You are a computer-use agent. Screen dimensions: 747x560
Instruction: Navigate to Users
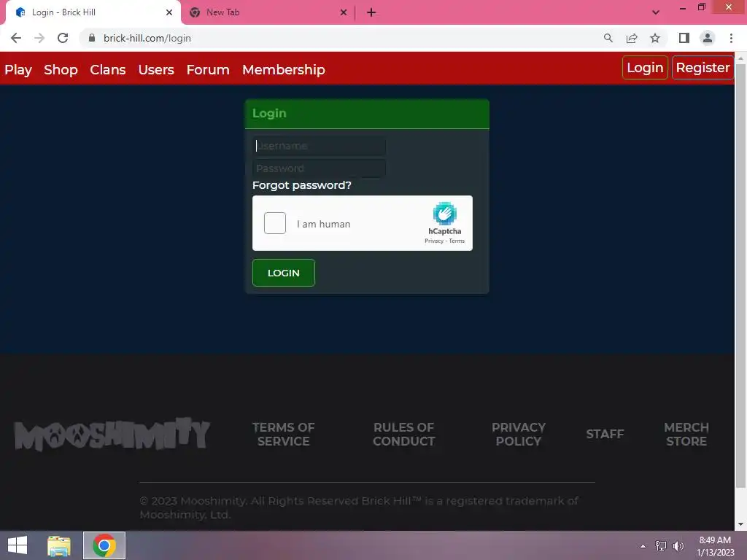[x=156, y=69]
